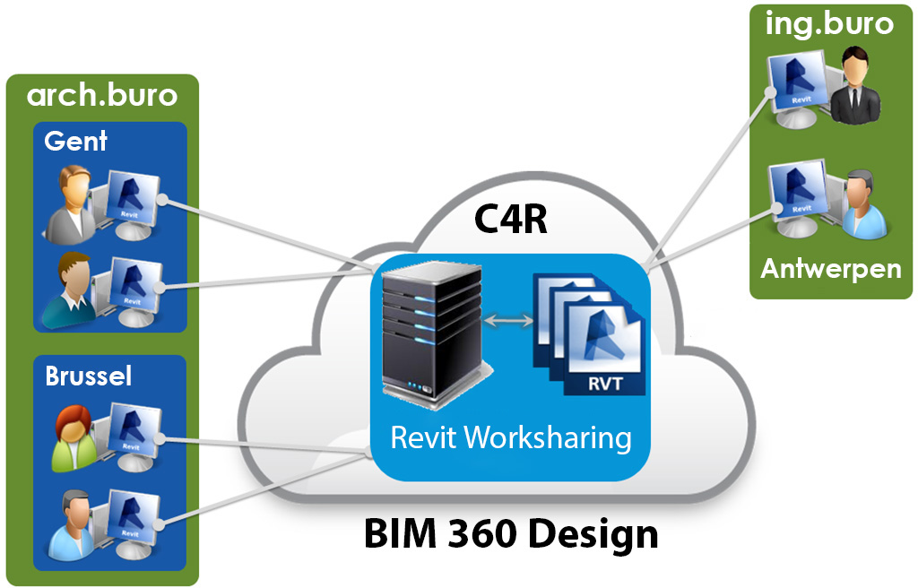Click the "BIM 360 Design" caption
Screen dimensions: 918x588
(511, 534)
